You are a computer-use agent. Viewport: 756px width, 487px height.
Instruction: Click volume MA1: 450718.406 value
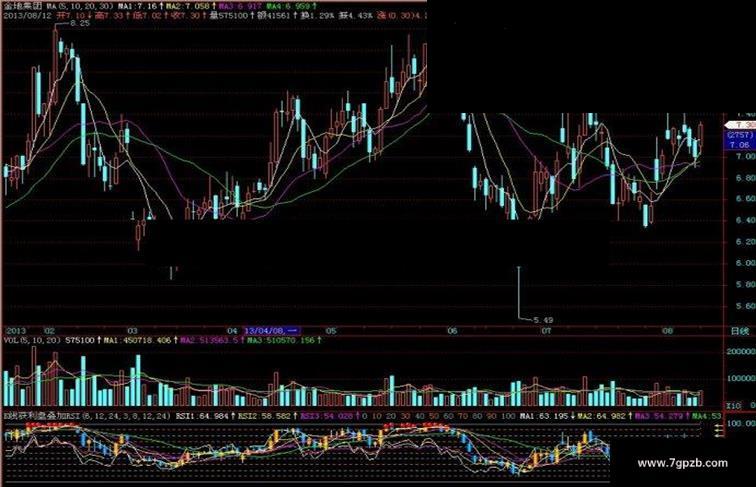[138, 340]
